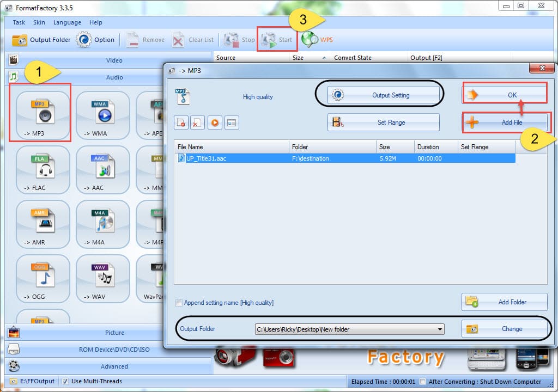558x392 pixels.
Task: Click Output [F2] column header
Action: click(x=459, y=58)
